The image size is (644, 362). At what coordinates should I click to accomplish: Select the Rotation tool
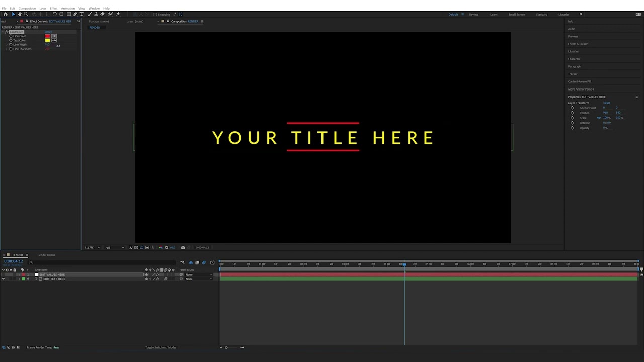[x=54, y=14]
